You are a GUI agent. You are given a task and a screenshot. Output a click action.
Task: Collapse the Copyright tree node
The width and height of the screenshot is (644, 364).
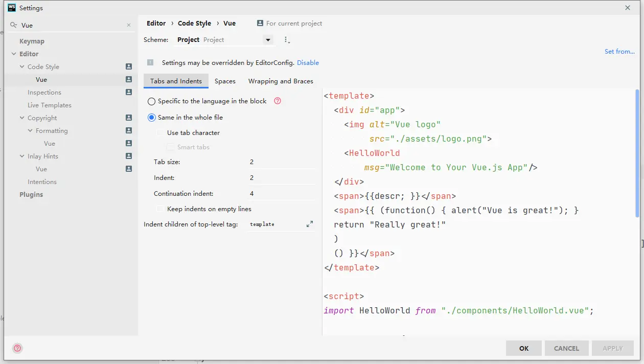(22, 118)
